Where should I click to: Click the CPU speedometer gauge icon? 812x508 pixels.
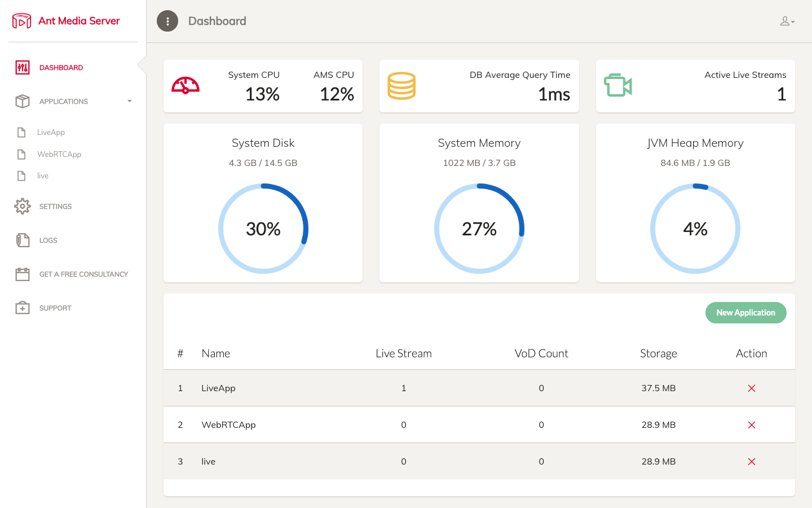(x=186, y=85)
